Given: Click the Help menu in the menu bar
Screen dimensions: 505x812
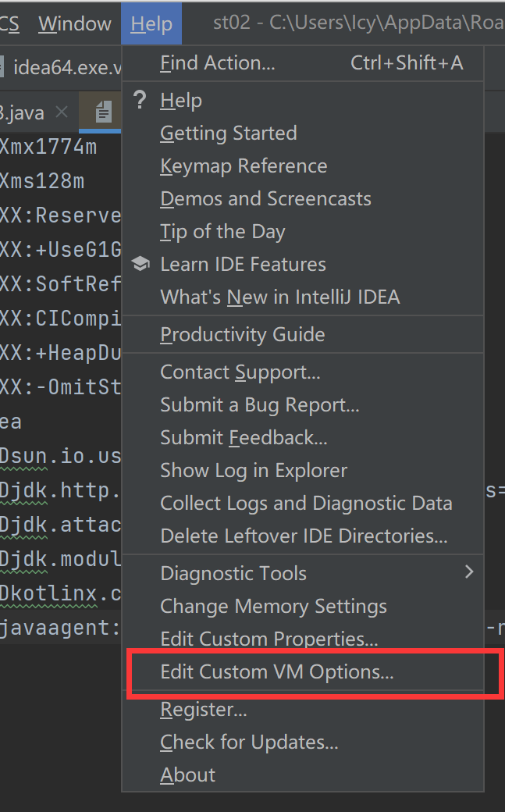Looking at the screenshot, I should 151,23.
